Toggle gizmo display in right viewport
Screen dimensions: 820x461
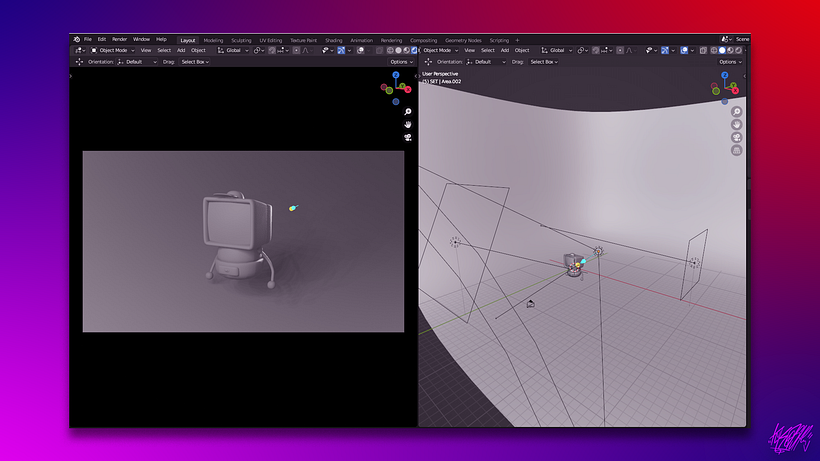(x=665, y=50)
